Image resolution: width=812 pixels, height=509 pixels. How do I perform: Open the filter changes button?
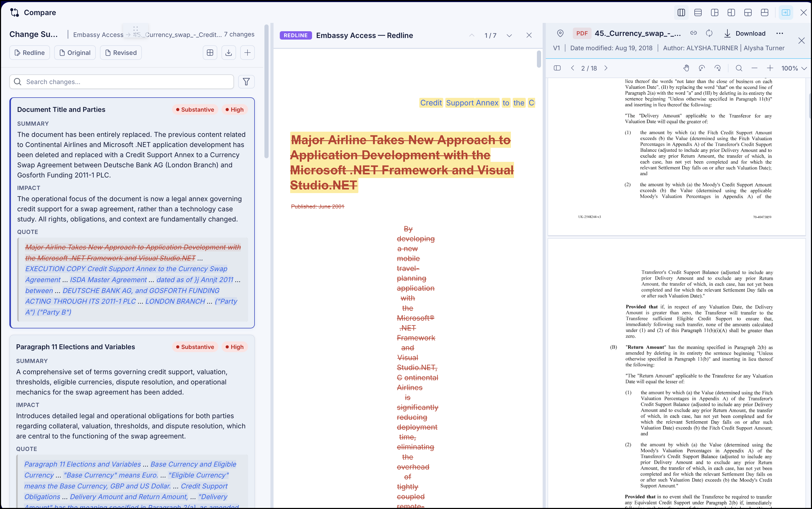click(x=246, y=82)
